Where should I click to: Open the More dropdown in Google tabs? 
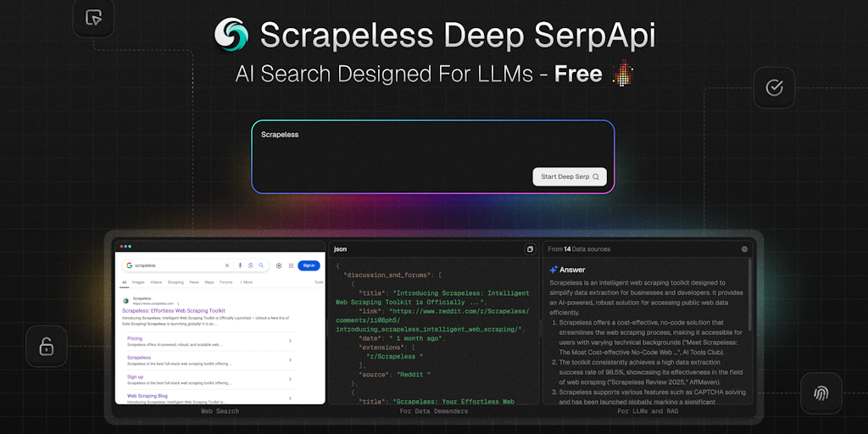[247, 282]
